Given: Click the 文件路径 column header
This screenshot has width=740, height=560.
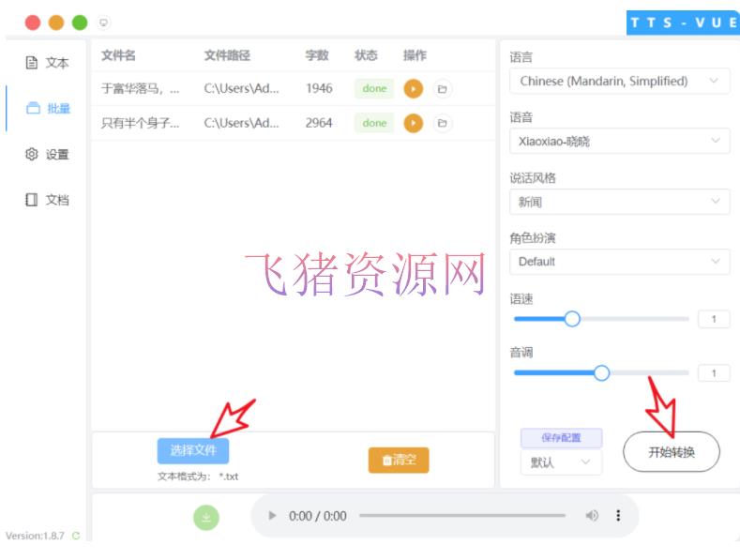Looking at the screenshot, I should tap(227, 55).
